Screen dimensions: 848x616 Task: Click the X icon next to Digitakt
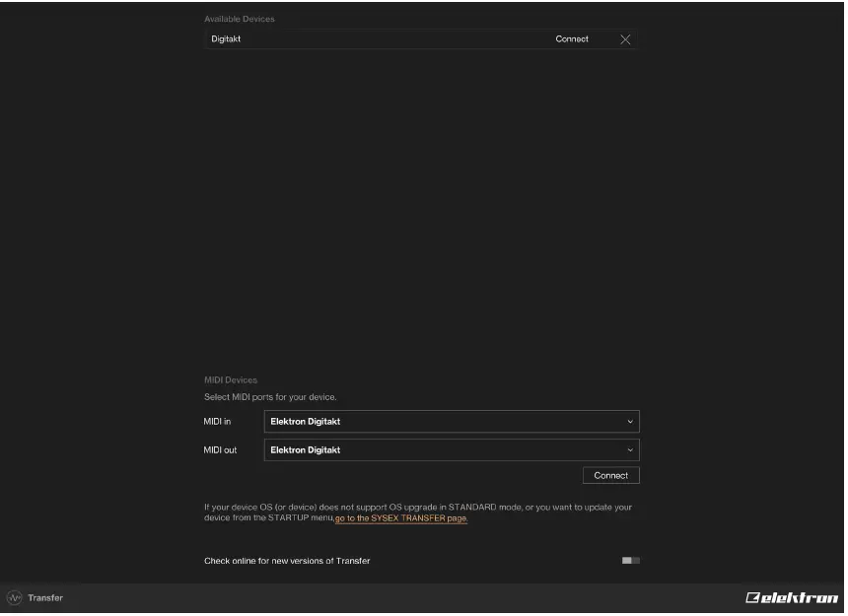tap(625, 39)
